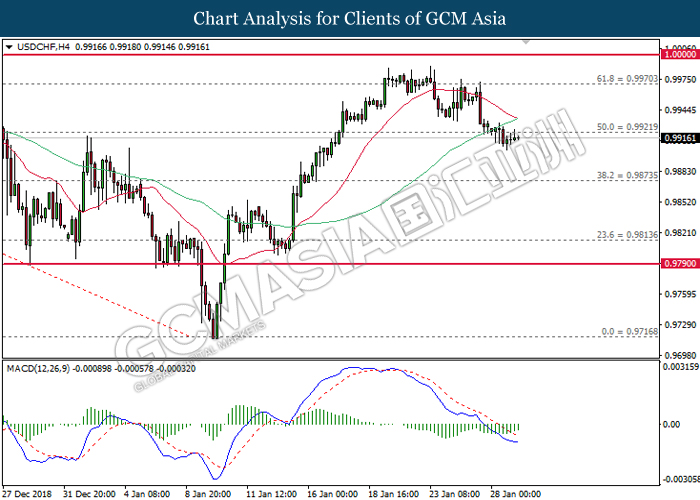Click the Chart Analysis for Clients heading
Screen dimensions: 700x500
click(350, 19)
